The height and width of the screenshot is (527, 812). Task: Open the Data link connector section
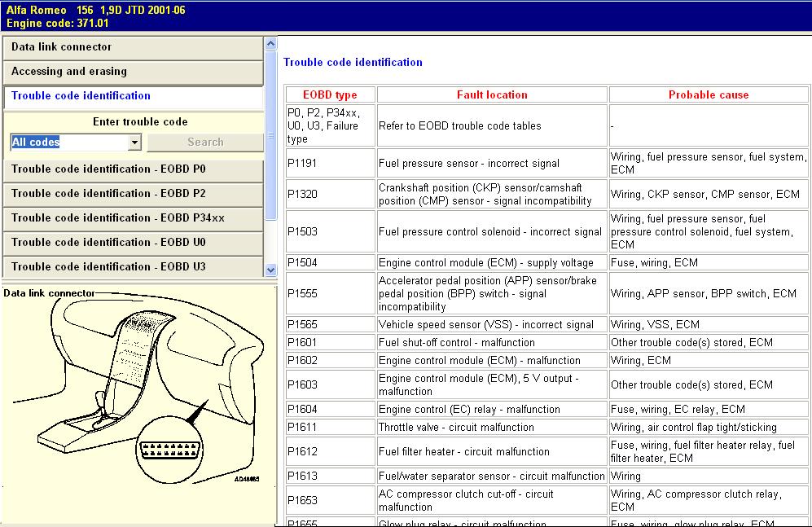pyautogui.click(x=133, y=47)
